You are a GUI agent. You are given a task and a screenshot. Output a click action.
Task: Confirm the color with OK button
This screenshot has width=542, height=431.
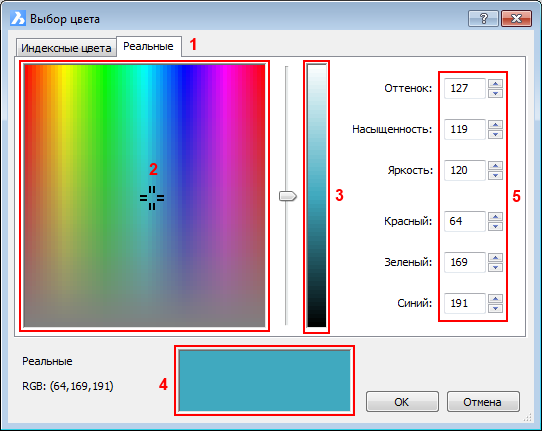[x=402, y=402]
